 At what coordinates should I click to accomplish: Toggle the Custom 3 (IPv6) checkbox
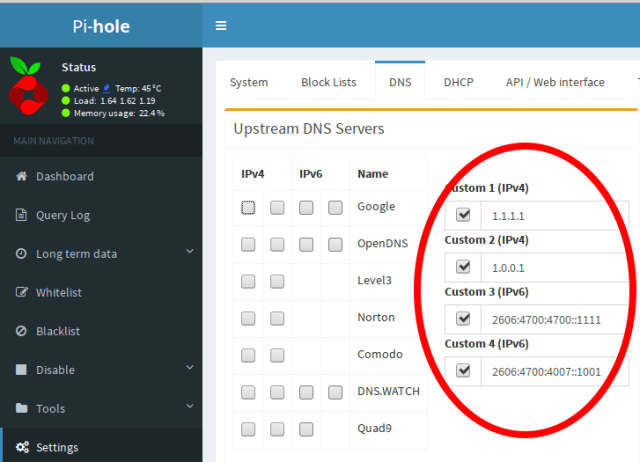(x=462, y=318)
